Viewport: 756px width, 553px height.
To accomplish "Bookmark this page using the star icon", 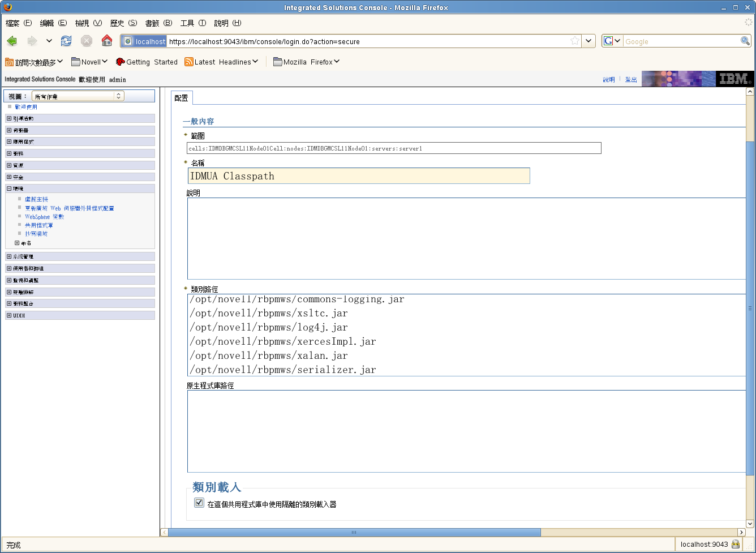I will pos(575,41).
